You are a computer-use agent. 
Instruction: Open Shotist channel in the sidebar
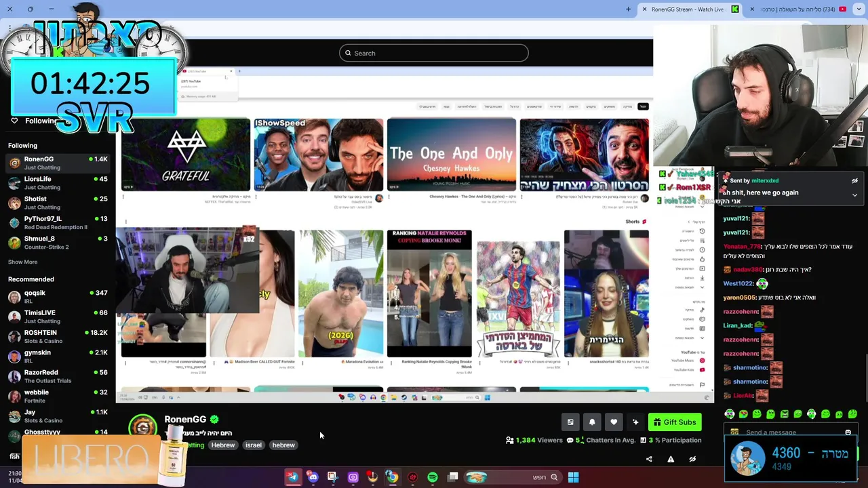(x=58, y=203)
